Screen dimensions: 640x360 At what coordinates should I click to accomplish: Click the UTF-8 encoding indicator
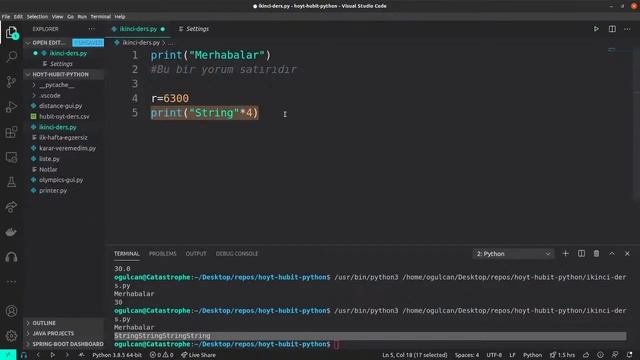(494, 355)
